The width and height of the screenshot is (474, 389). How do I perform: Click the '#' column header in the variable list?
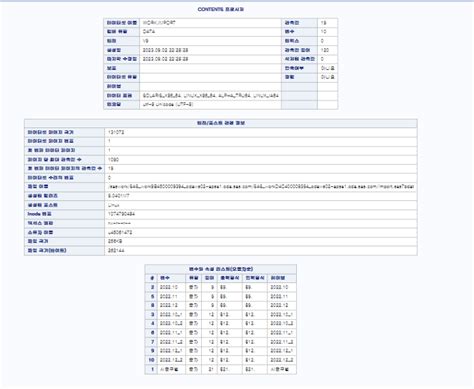pyautogui.click(x=152, y=278)
